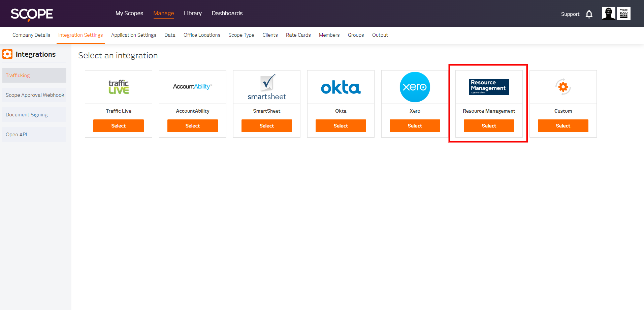Select the Traffic Live integration
The image size is (644, 310).
click(119, 126)
